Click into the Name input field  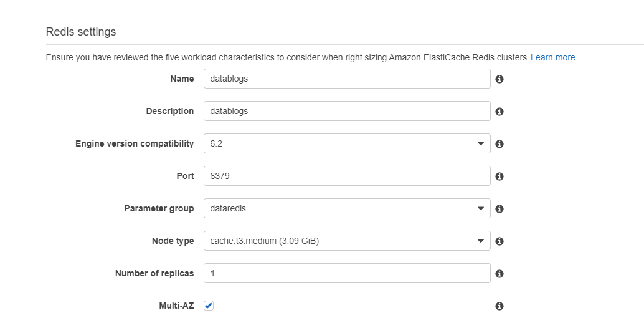(347, 79)
